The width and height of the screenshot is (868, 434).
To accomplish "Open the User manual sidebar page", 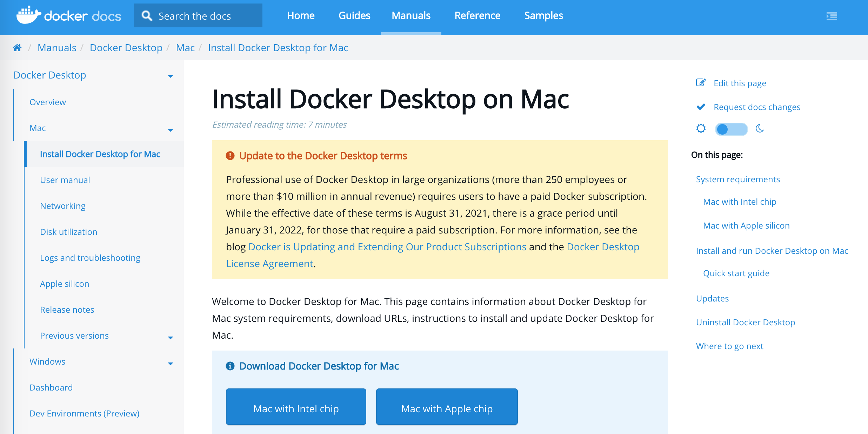I will click(x=65, y=180).
